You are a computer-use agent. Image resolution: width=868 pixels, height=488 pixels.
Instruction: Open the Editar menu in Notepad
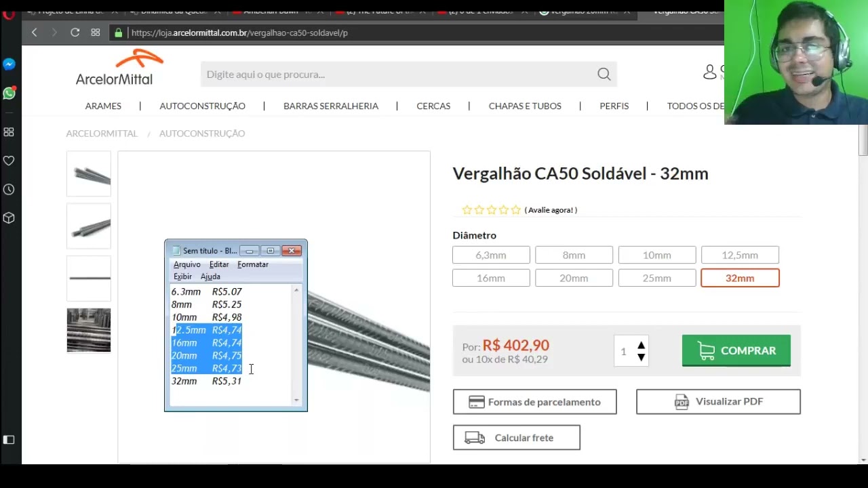click(219, 264)
